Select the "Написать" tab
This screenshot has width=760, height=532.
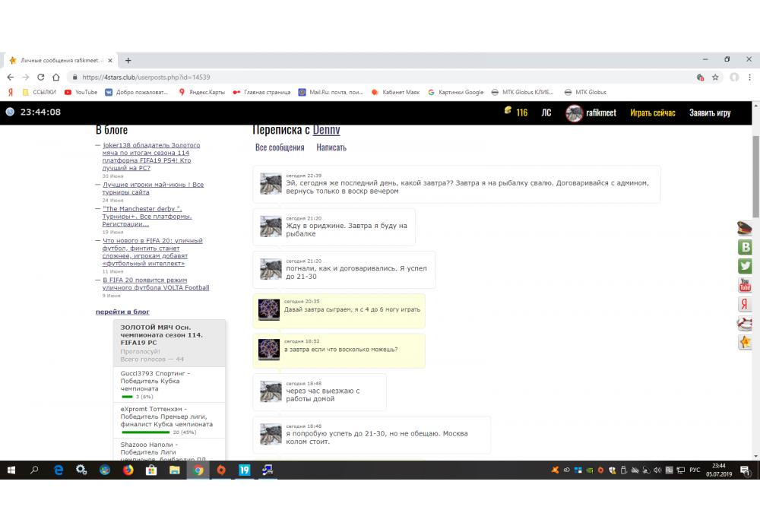click(x=331, y=147)
